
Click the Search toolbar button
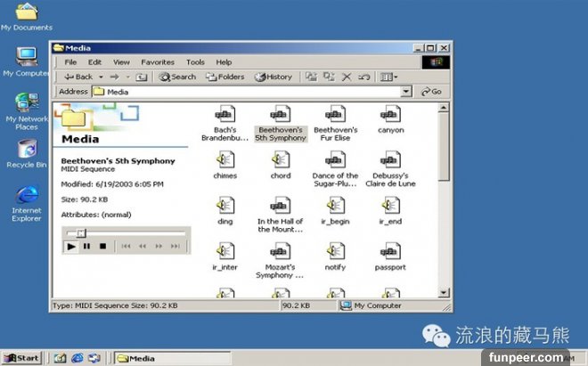[177, 77]
